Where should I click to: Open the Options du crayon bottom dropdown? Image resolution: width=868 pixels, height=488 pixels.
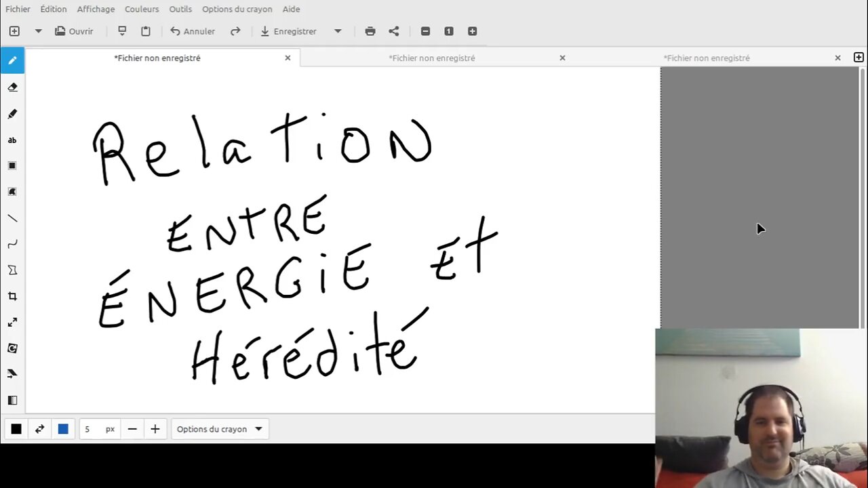[x=220, y=429]
